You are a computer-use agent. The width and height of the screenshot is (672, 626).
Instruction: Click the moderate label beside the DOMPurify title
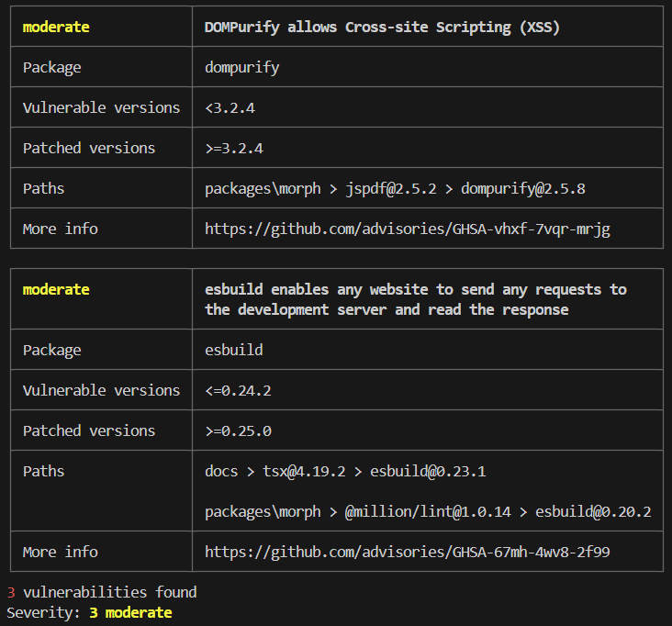[x=56, y=27]
